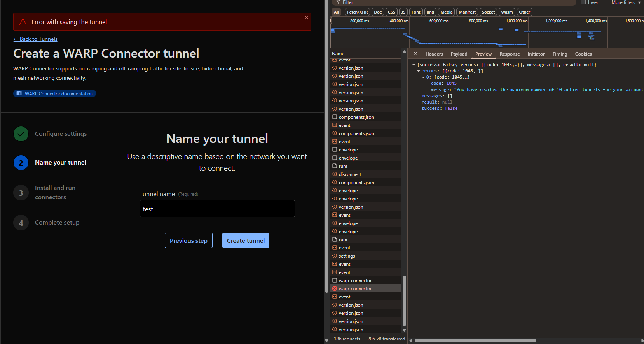Open WARP Connector documentation link
Screen dimensions: 644x344
55,93
